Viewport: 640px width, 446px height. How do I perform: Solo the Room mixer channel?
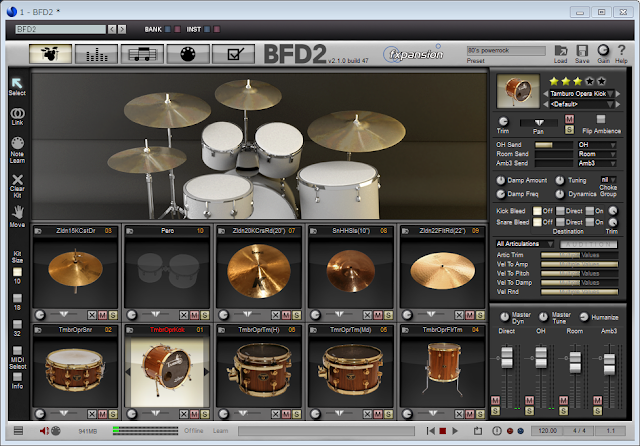(x=564, y=410)
